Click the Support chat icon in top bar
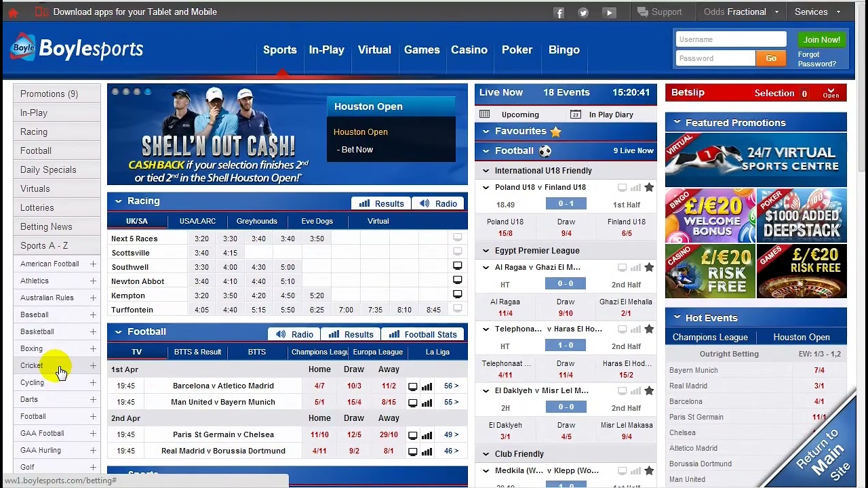Image resolution: width=868 pixels, height=488 pixels. click(642, 12)
